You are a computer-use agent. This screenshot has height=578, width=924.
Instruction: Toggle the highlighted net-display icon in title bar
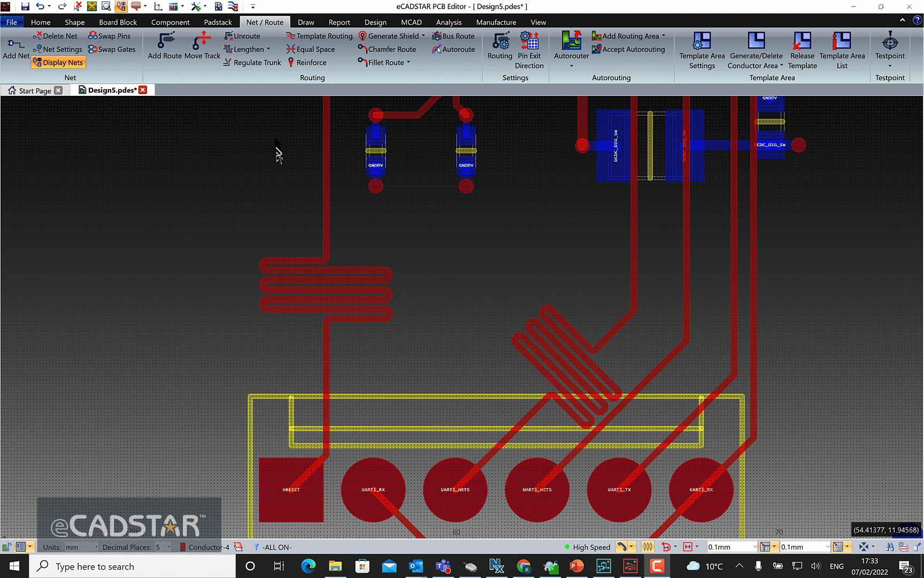[121, 6]
